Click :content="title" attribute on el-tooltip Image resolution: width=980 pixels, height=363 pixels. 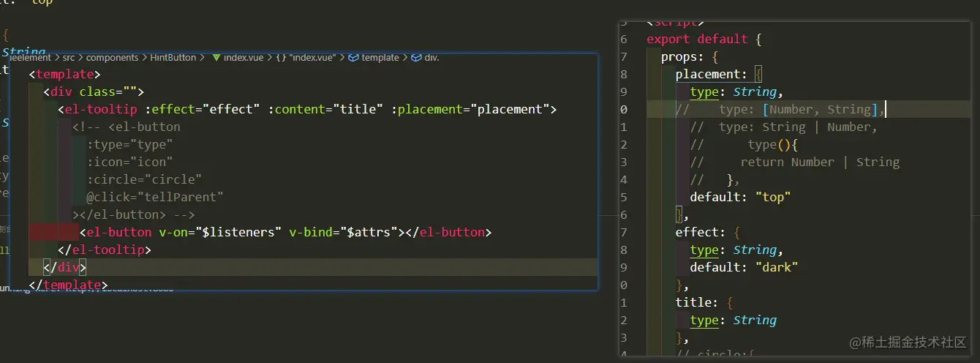coord(325,109)
